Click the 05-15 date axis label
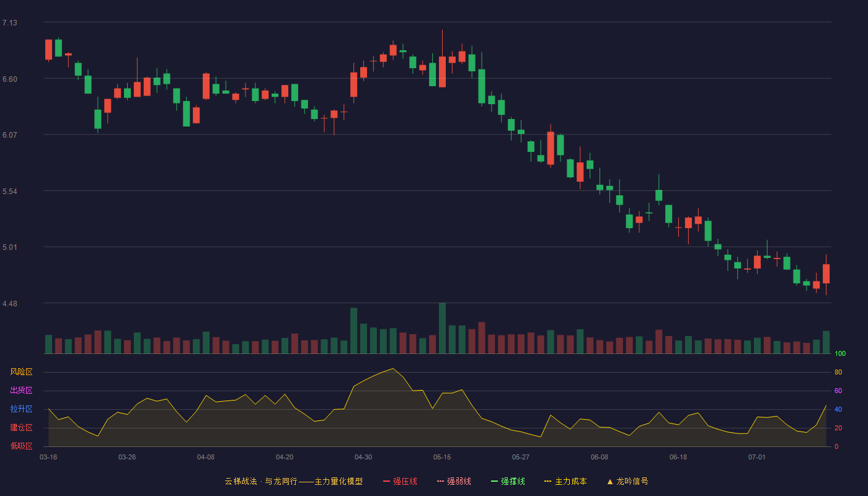 point(442,457)
